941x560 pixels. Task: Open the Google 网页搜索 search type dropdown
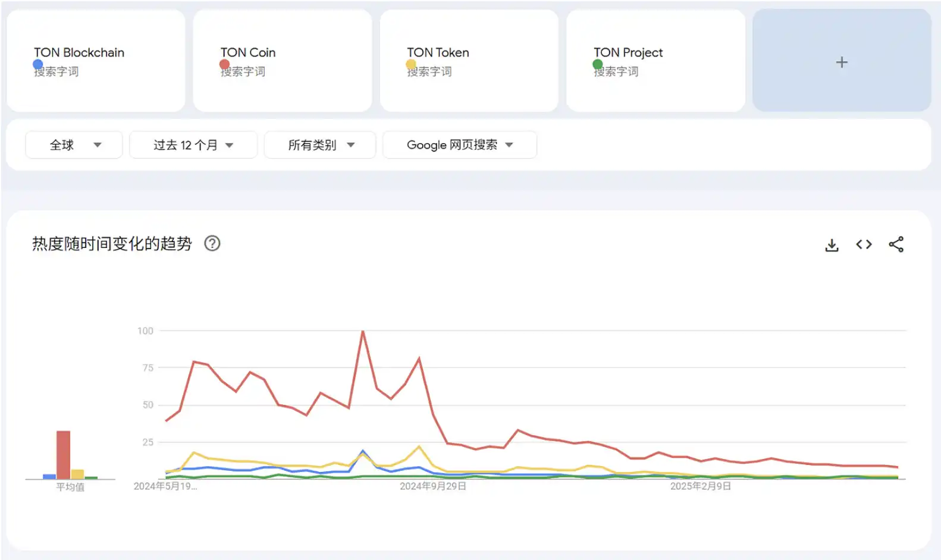(459, 145)
